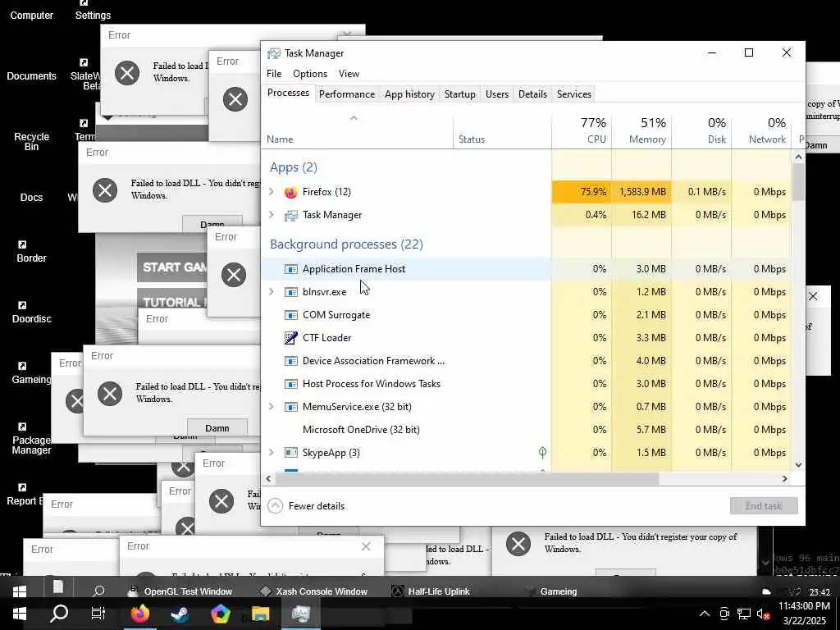Switch to the App history tab
The width and height of the screenshot is (840, 630).
[x=409, y=94]
